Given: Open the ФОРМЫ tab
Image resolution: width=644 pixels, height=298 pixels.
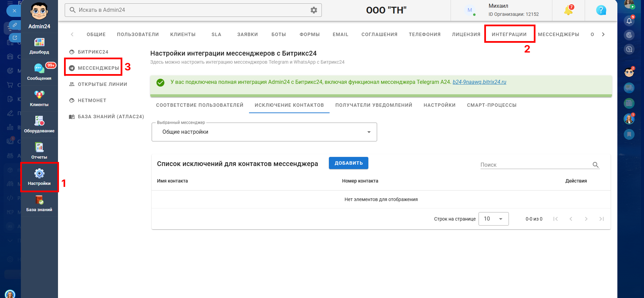Looking at the screenshot, I should click(310, 34).
